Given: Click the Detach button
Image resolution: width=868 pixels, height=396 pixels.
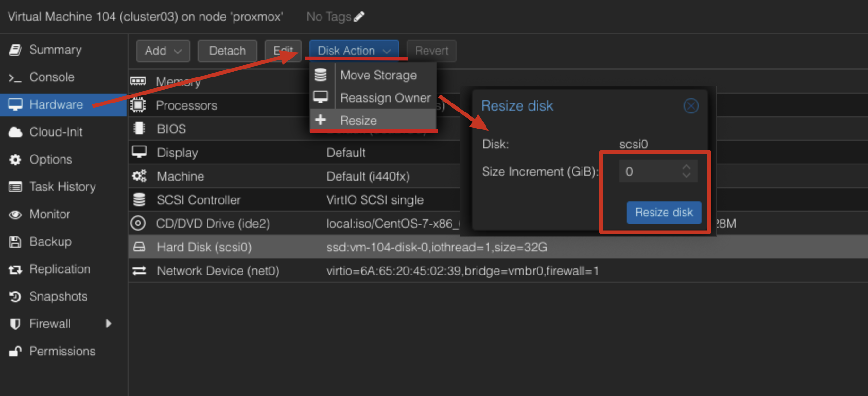Looking at the screenshot, I should pyautogui.click(x=227, y=51).
